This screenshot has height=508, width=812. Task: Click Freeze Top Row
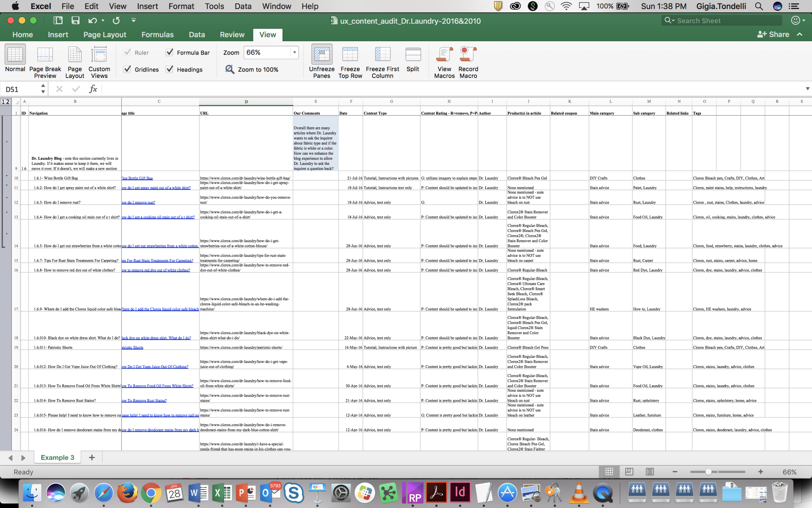pyautogui.click(x=350, y=62)
